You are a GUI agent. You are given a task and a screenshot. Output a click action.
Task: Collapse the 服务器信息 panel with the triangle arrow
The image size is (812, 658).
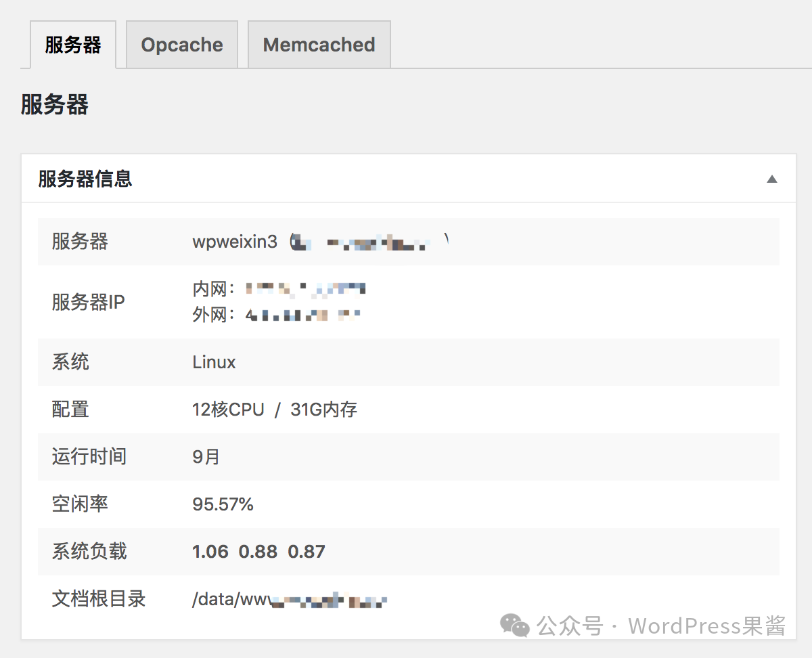[772, 179]
